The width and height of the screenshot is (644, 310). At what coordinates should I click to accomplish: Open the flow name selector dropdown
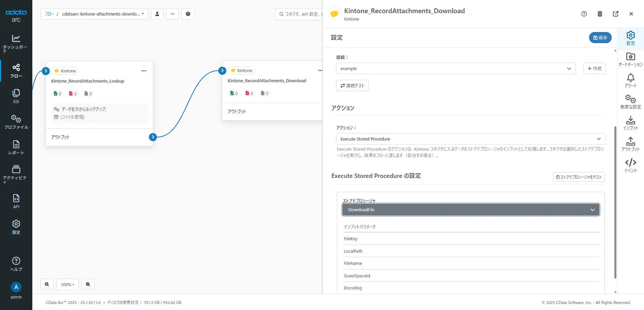pos(94,14)
